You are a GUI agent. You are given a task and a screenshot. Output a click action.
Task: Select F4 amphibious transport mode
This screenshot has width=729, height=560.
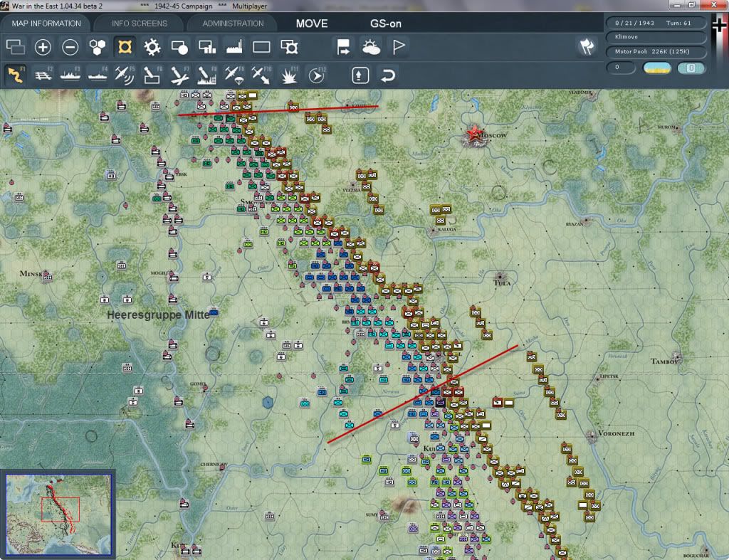pos(98,75)
